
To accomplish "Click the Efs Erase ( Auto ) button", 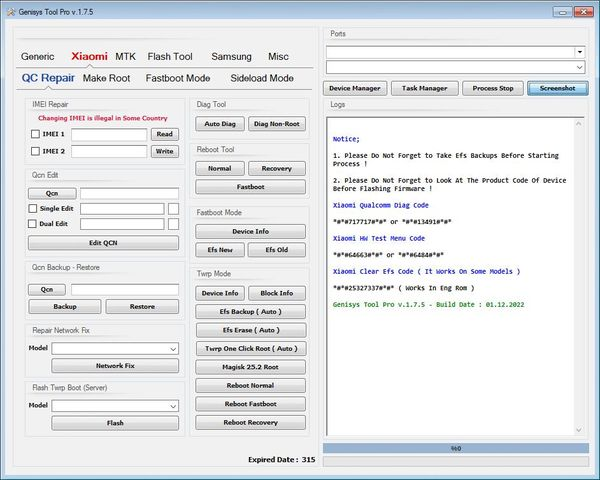I will tap(251, 330).
